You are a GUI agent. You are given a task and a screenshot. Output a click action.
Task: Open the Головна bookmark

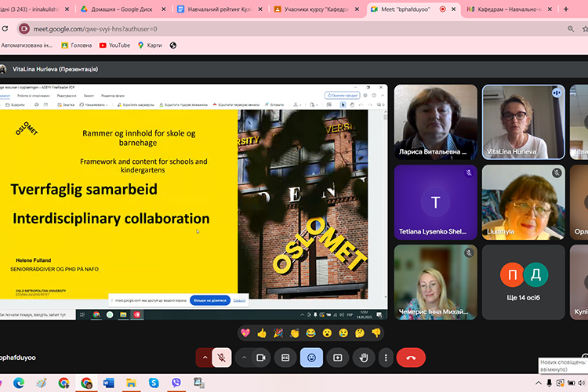coord(77,45)
